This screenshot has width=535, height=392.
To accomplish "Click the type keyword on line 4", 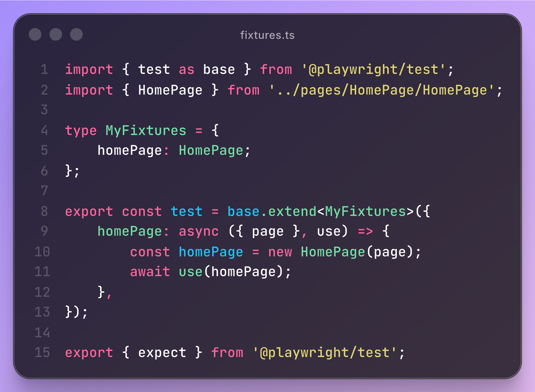I will coord(81,131).
